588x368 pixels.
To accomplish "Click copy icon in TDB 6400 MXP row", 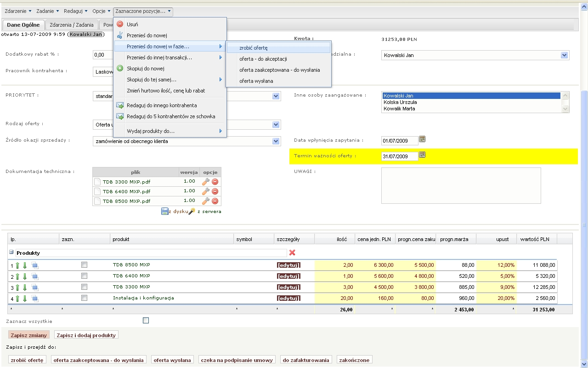I will tap(35, 276).
